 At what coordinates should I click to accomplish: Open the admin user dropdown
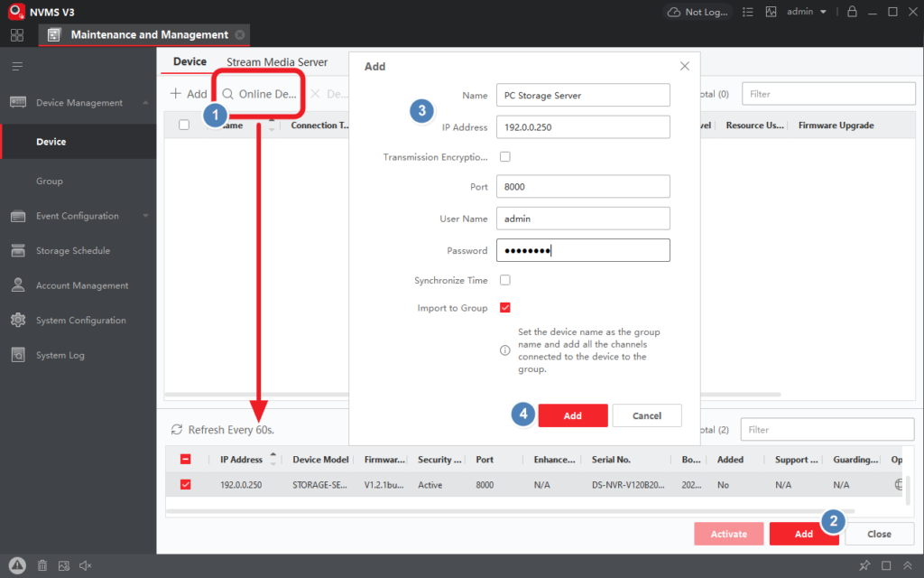point(807,12)
